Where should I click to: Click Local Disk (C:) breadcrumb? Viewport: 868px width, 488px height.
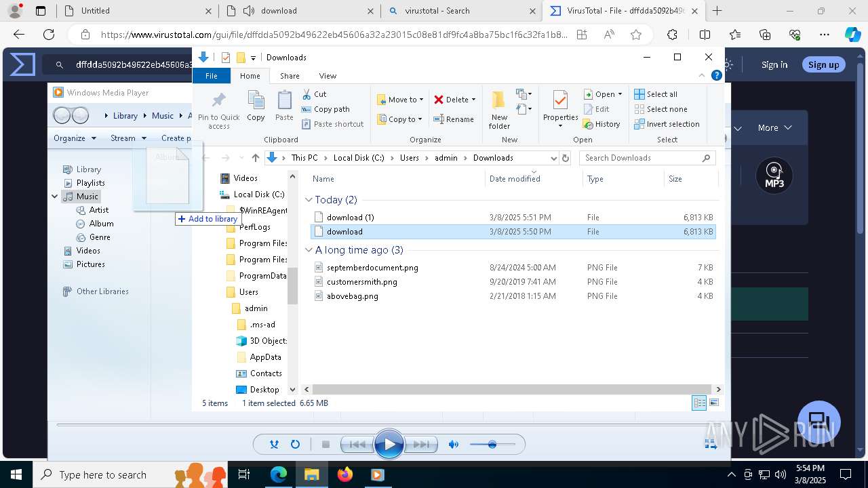point(359,158)
